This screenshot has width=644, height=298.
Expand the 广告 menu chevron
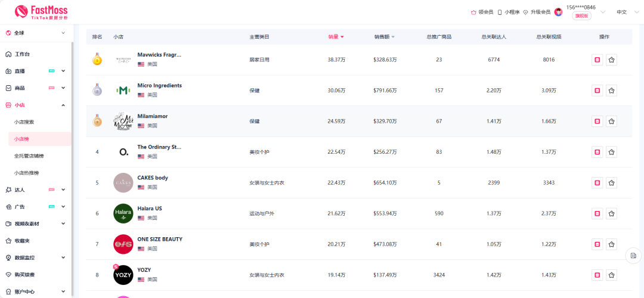pyautogui.click(x=63, y=206)
